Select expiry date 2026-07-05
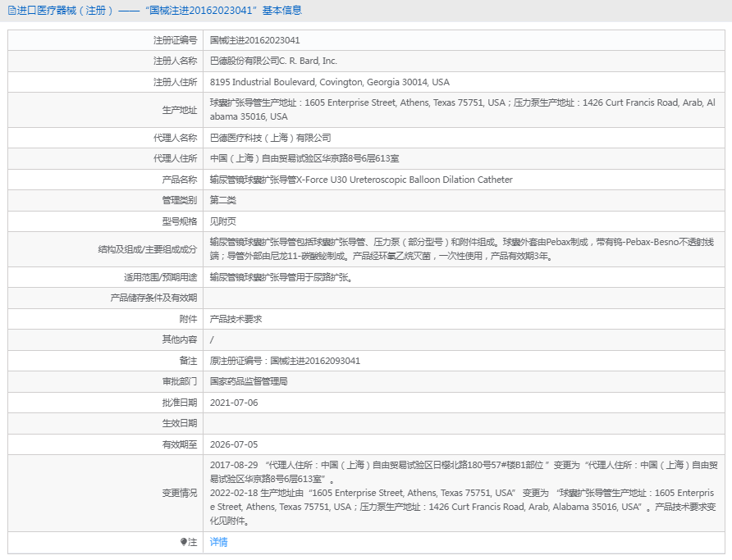 tap(233, 445)
